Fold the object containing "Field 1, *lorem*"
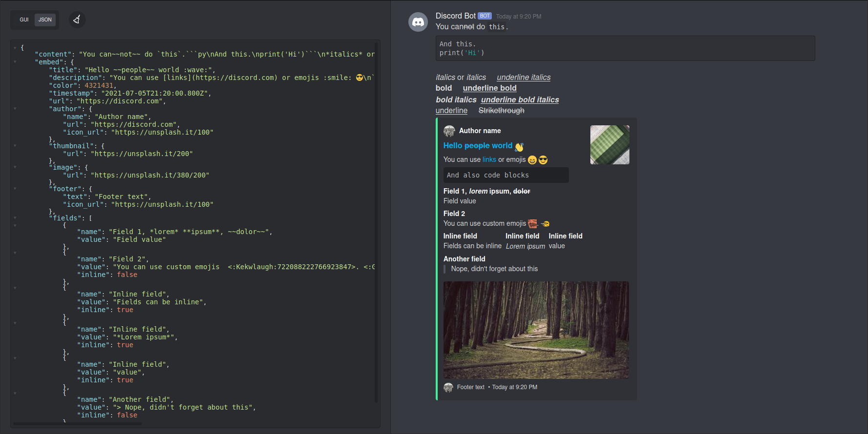Image resolution: width=868 pixels, height=434 pixels. point(15,226)
